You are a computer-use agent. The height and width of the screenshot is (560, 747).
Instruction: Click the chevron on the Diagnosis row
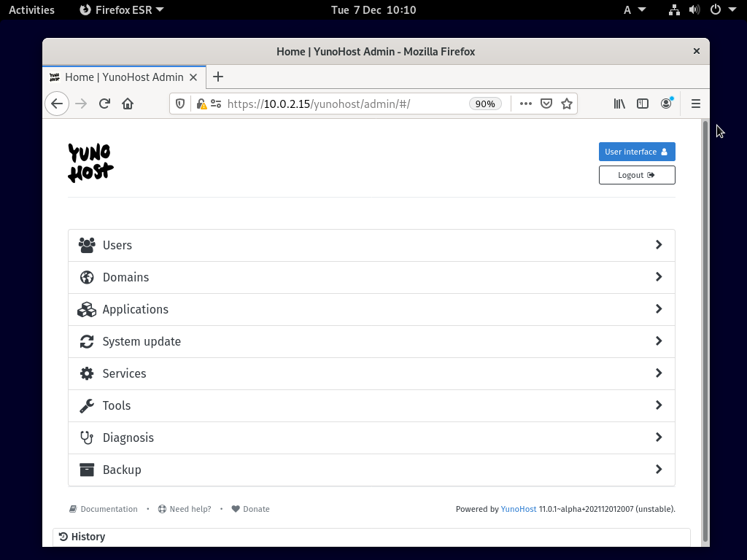[659, 437]
